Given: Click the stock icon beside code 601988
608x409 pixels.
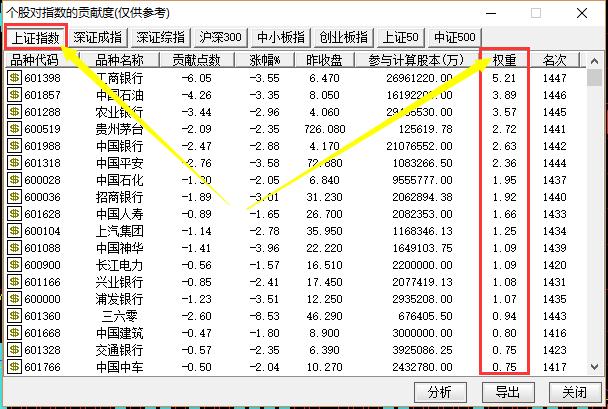Looking at the screenshot, I should 14,146.
